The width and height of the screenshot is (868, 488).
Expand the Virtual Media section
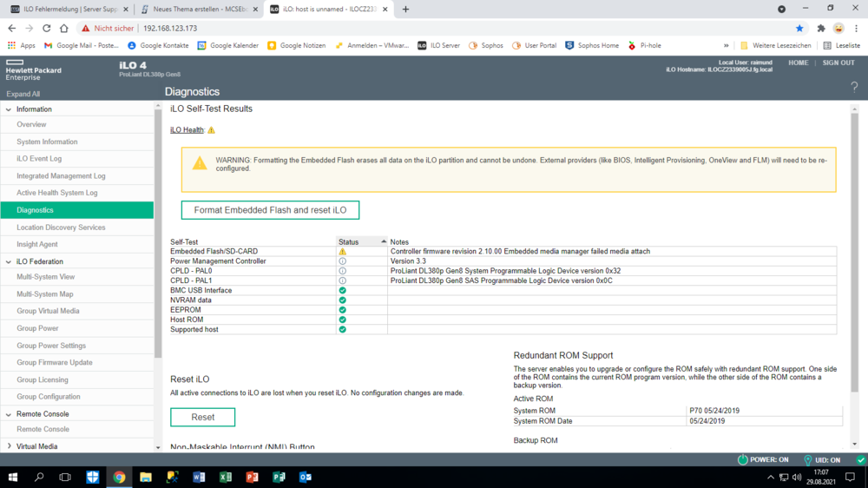[9, 446]
